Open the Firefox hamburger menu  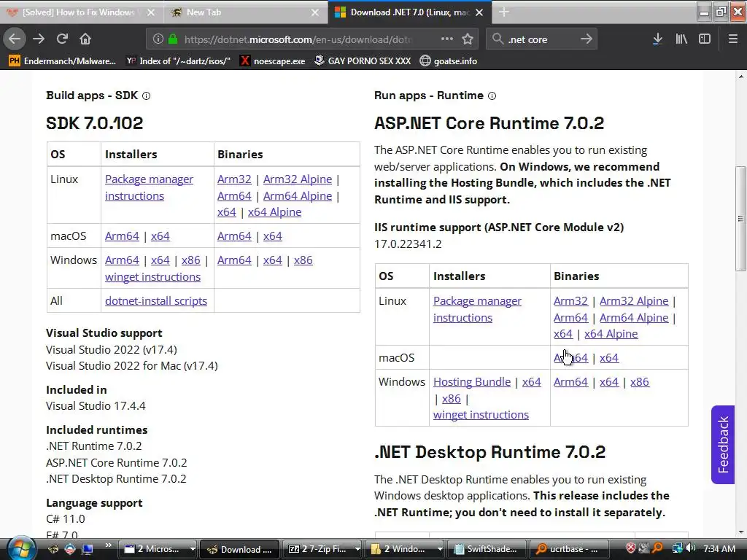pos(733,39)
